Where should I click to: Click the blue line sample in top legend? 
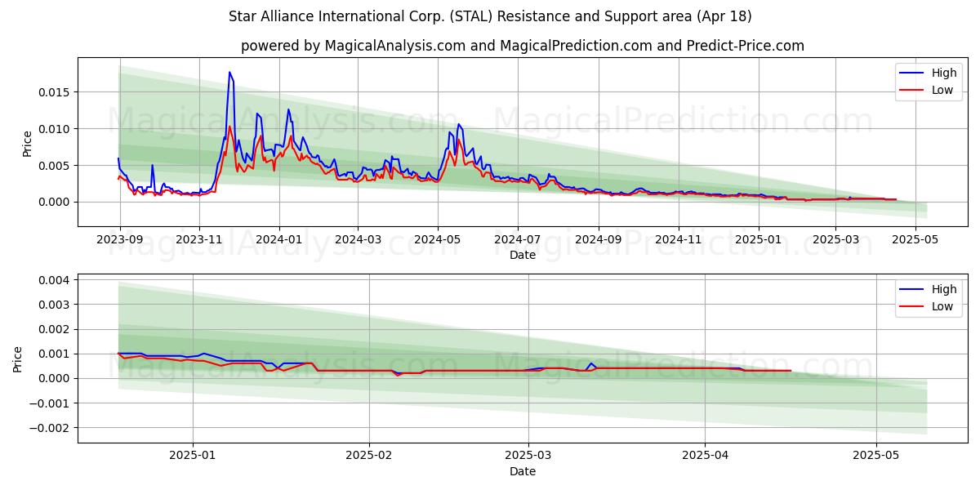[912, 73]
